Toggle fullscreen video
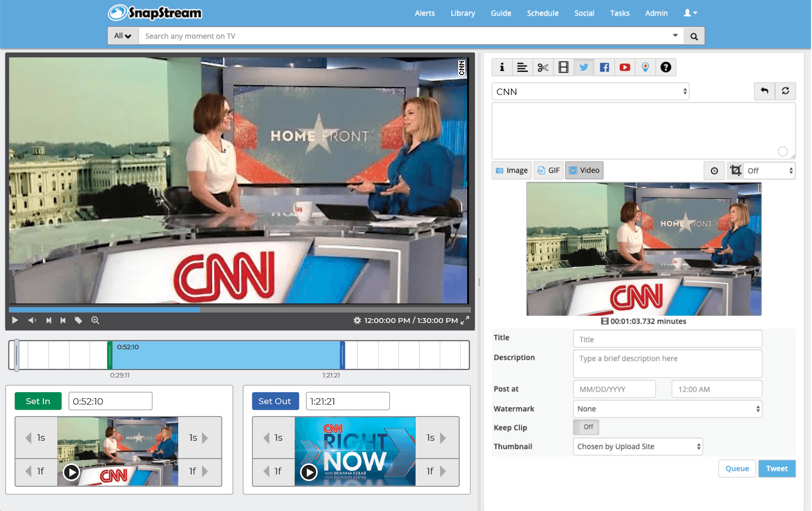This screenshot has height=511, width=812. 465,321
